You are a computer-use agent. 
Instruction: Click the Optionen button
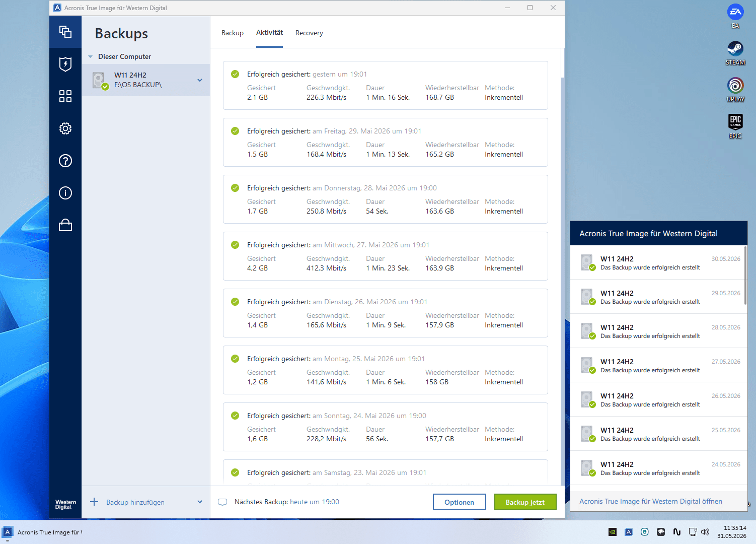[x=460, y=502]
